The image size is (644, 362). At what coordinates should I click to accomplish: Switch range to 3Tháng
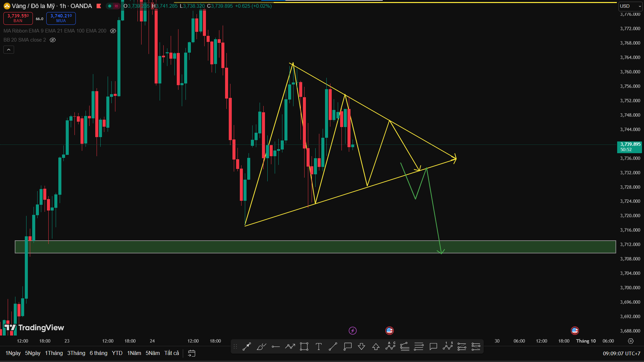pos(76,353)
